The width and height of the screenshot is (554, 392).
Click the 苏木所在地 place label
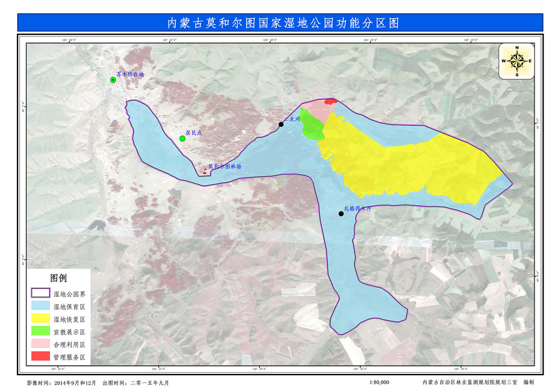pos(130,74)
